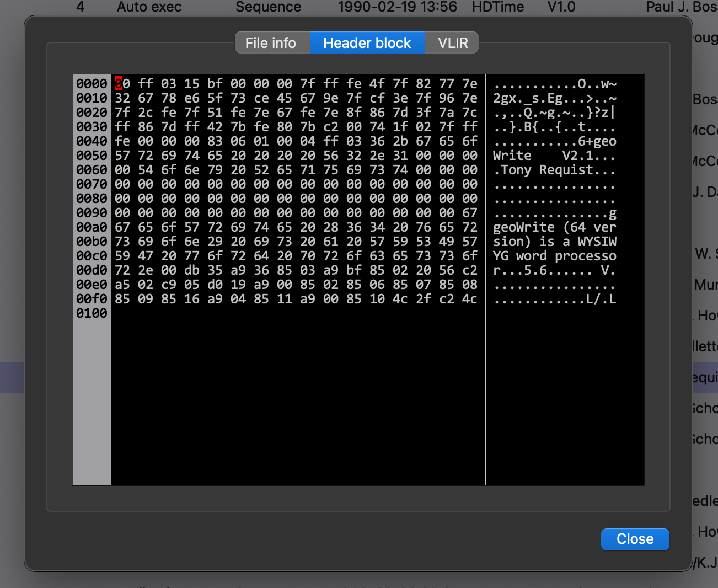Screen dimensions: 718x588
Task: Click ASCII text 'YG word processo'
Action: [x=555, y=256]
